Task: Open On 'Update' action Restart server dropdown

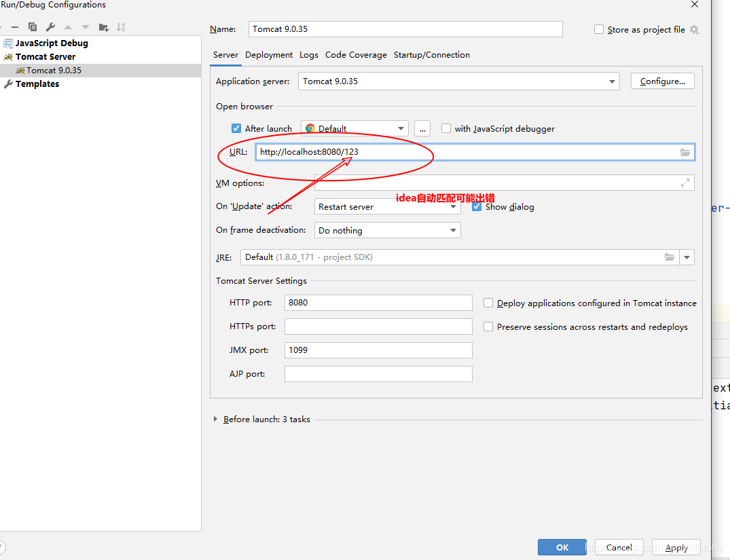Action: tap(387, 206)
